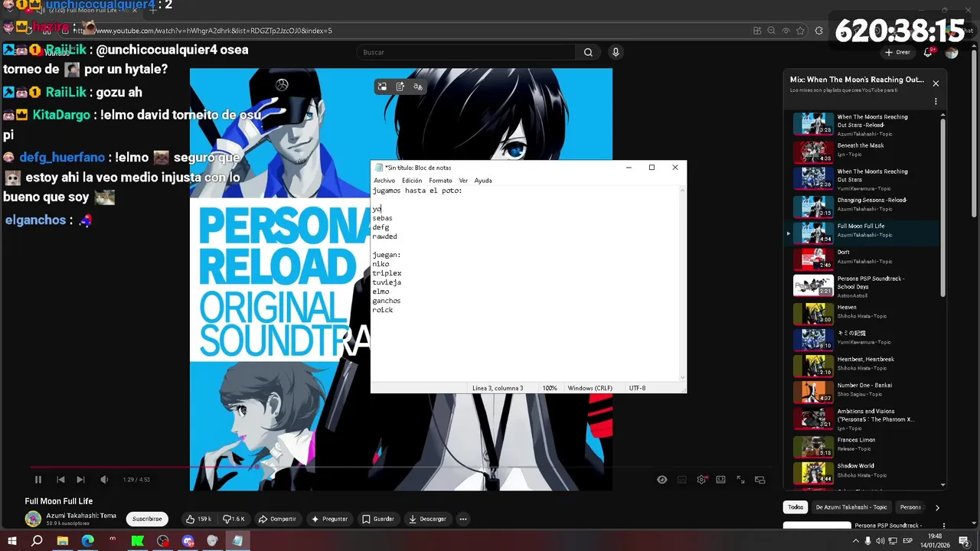Open the Azumi Takahashi: Tema channel link
980x551 pixels.
pos(81,516)
